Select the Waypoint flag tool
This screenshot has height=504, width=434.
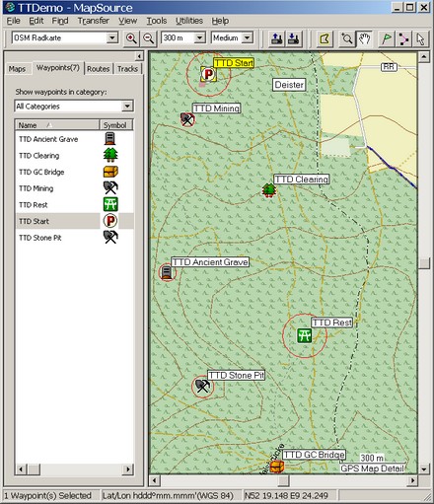(x=387, y=38)
